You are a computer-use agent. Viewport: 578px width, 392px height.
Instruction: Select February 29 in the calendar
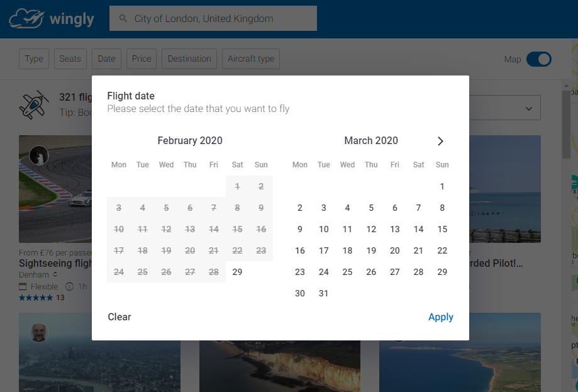(x=237, y=272)
